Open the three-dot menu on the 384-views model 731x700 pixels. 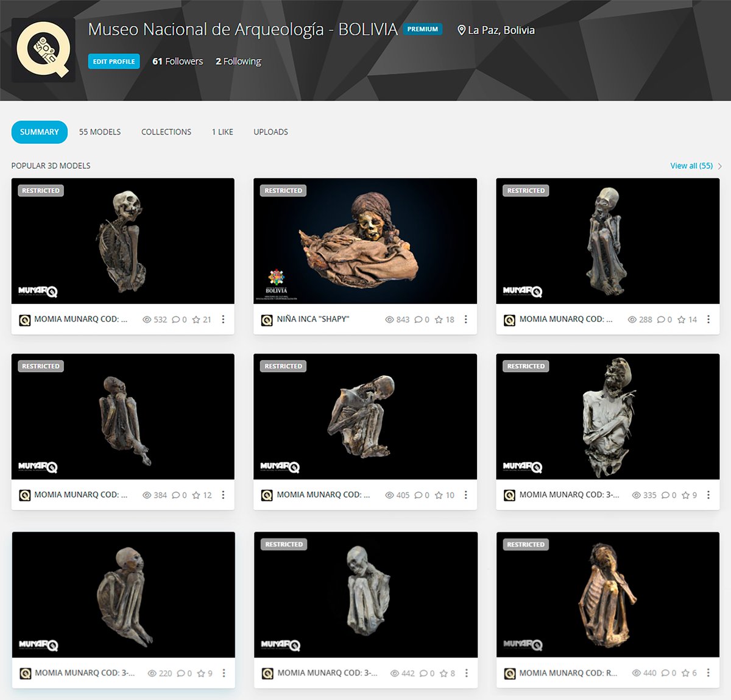pyautogui.click(x=223, y=495)
